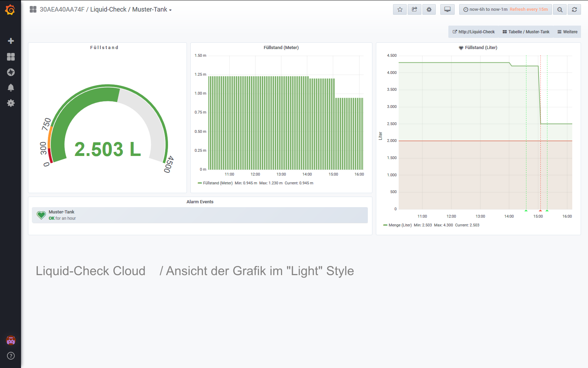Click the user avatar icon
The image size is (588, 368).
(11, 340)
